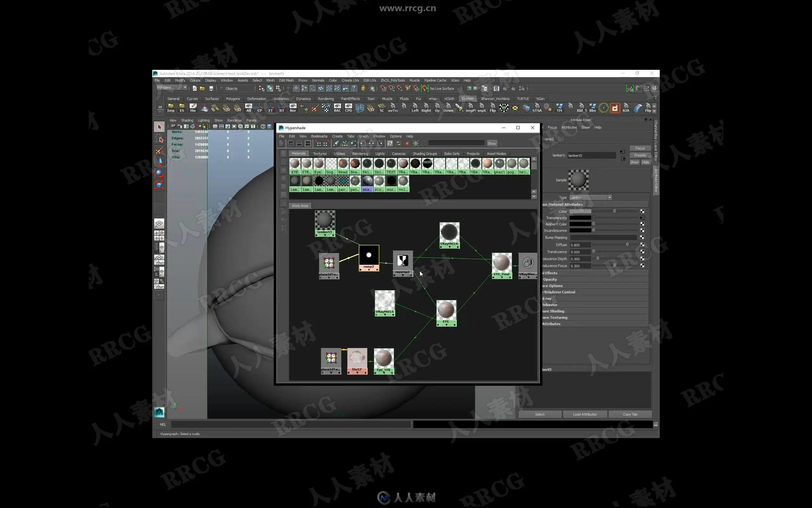Click the Attribute Editor Focus button
Image resolution: width=812 pixels, height=508 pixels.
point(640,148)
